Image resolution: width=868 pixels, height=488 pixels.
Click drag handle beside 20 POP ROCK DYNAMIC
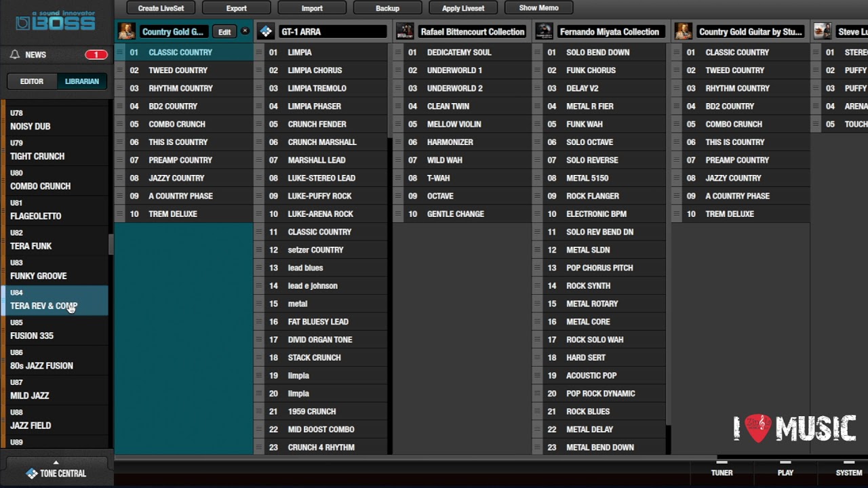click(537, 393)
